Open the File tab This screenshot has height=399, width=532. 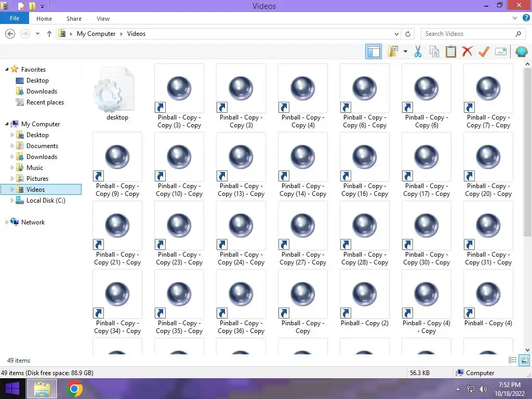15,18
